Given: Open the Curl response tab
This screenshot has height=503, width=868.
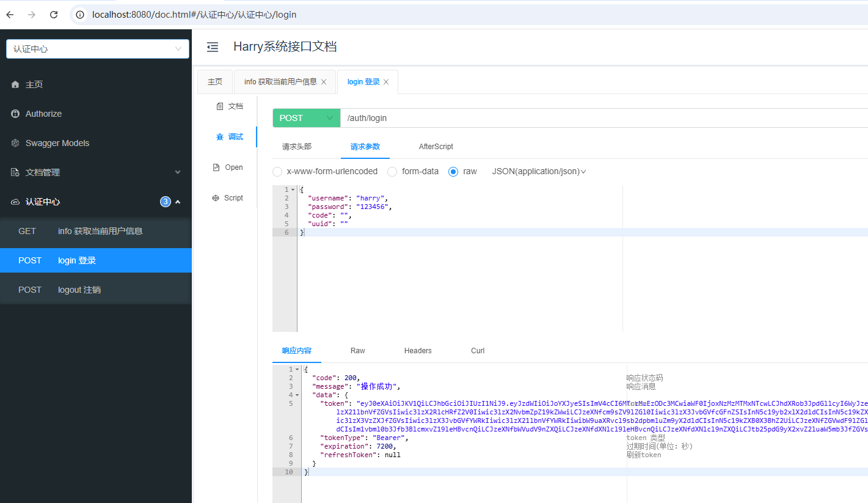Looking at the screenshot, I should point(477,351).
